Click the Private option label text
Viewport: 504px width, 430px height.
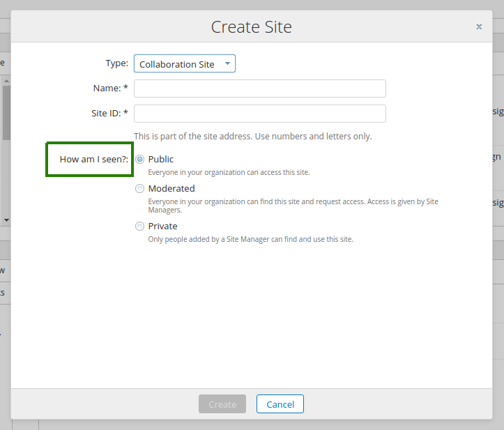(162, 226)
